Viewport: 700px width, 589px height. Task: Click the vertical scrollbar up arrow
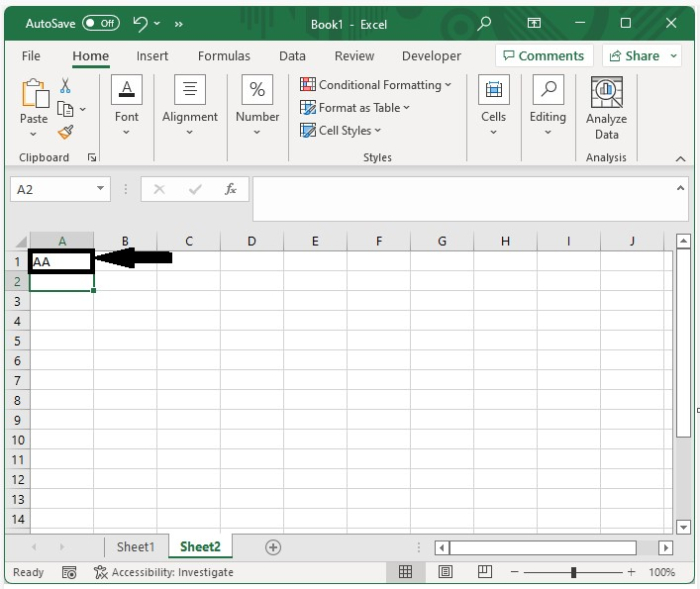[x=683, y=242]
